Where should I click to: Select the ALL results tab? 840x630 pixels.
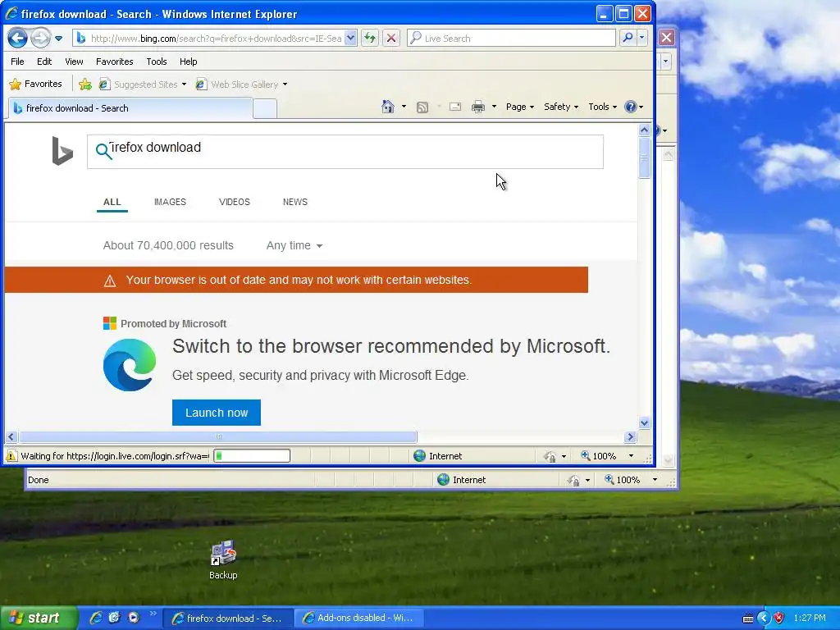112,202
